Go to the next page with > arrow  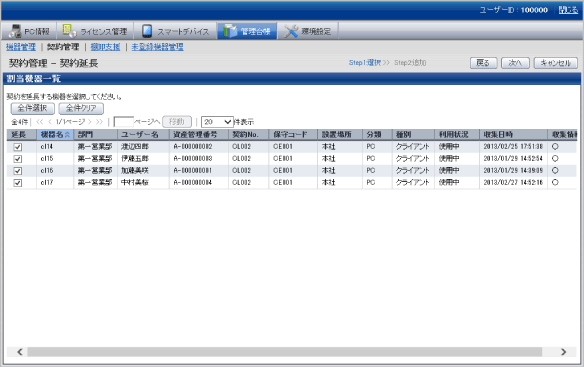tap(90, 122)
